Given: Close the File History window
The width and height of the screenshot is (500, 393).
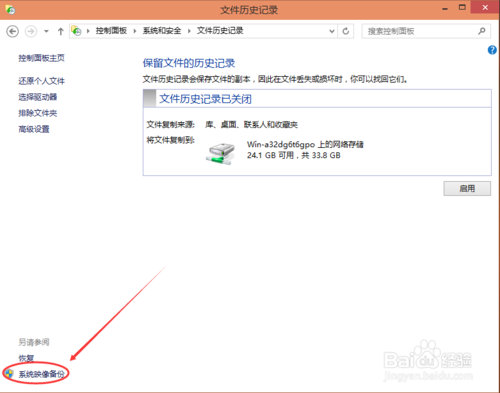Looking at the screenshot, I should click(485, 7).
